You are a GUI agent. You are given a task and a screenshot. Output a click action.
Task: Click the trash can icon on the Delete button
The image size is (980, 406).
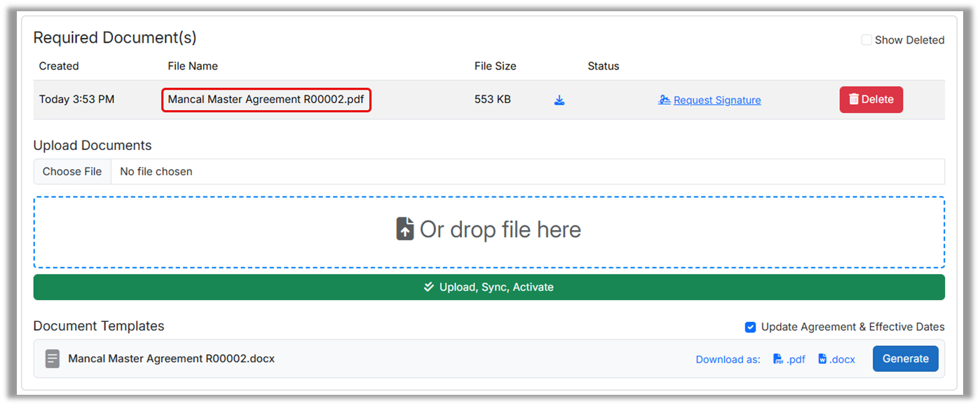(853, 100)
